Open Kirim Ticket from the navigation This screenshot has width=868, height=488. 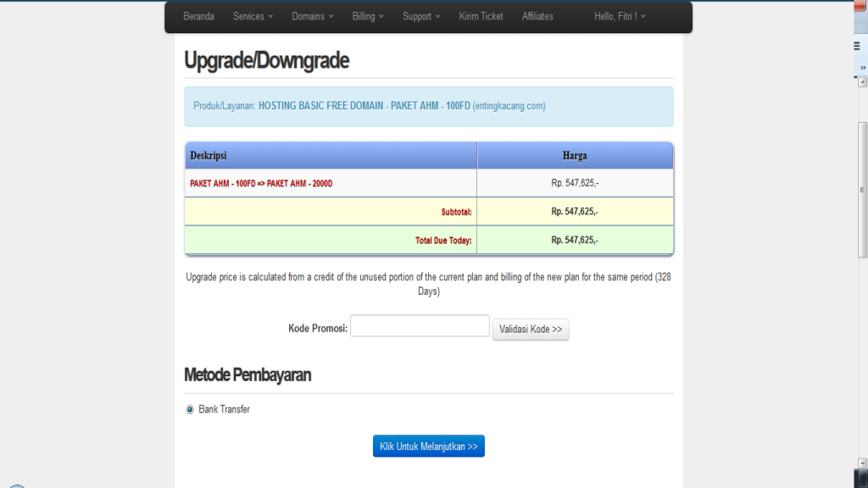(x=480, y=16)
